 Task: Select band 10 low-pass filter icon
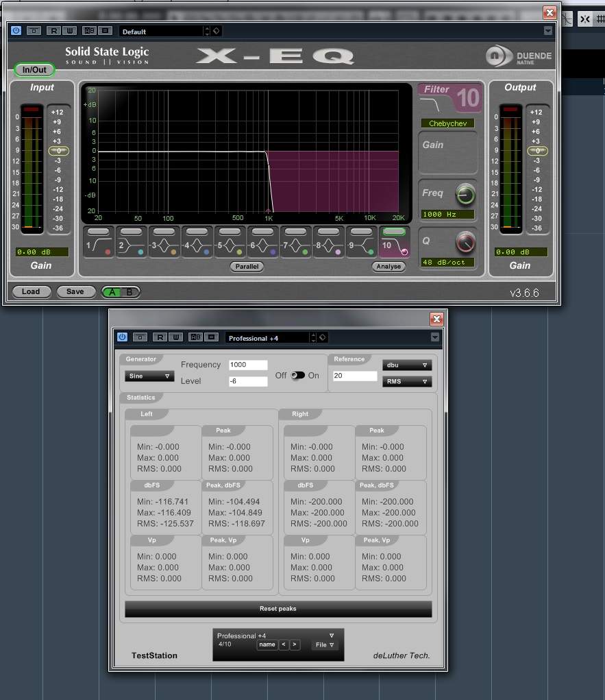tap(395, 246)
